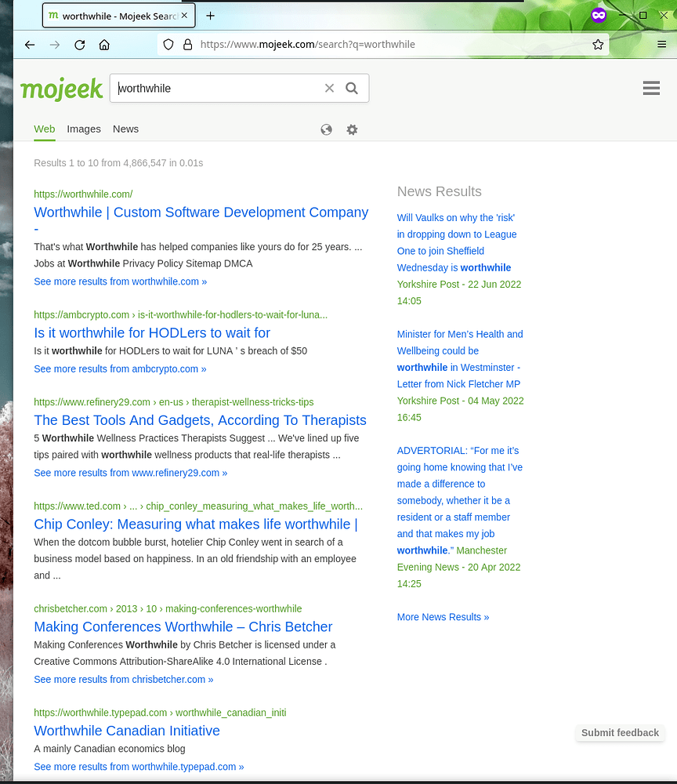The width and height of the screenshot is (677, 784).
Task: Switch to News results tab
Action: pyautogui.click(x=126, y=129)
